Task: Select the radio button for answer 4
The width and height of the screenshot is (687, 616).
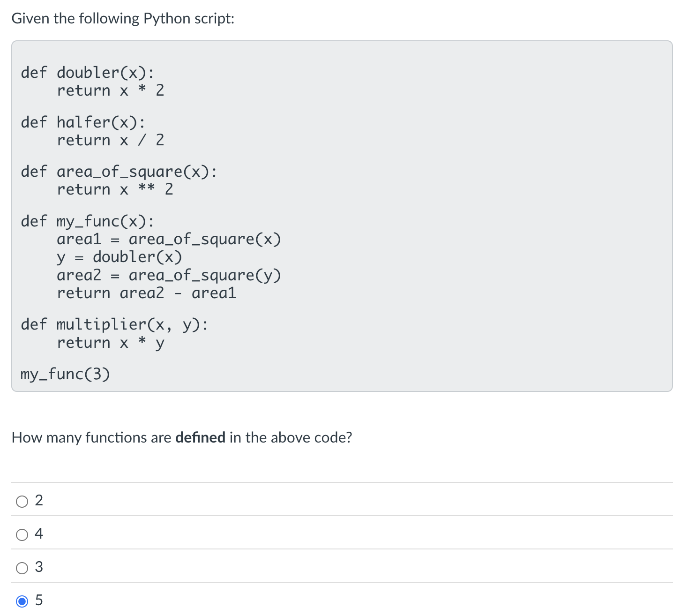Action: coord(22,534)
